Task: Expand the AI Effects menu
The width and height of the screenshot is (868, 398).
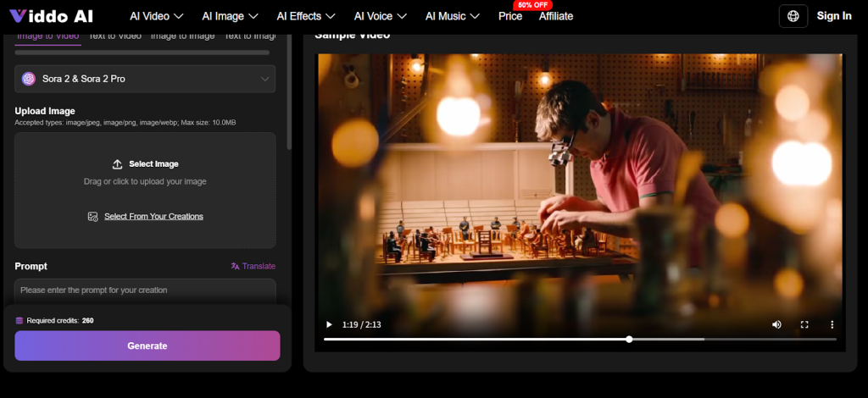Action: (306, 16)
